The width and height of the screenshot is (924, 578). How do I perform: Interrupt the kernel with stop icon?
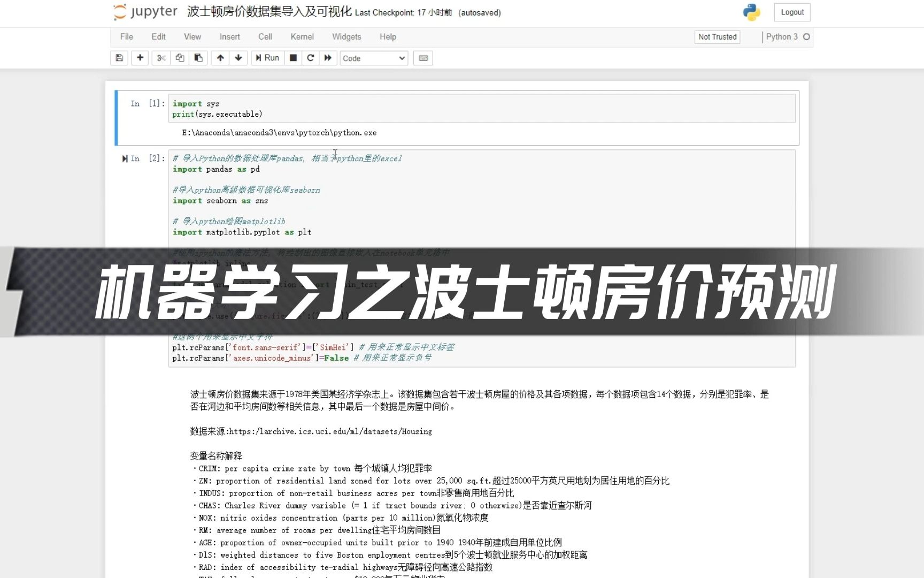(293, 58)
